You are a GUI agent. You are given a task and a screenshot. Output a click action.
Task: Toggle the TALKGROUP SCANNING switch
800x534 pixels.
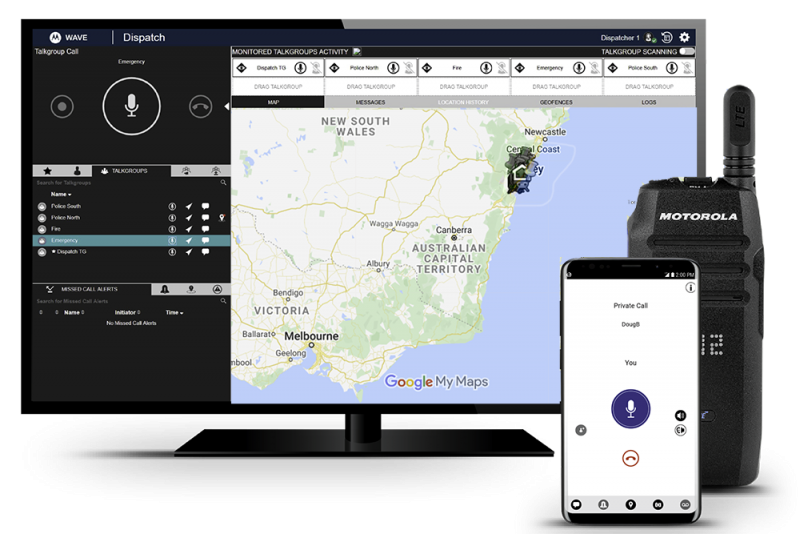click(687, 52)
